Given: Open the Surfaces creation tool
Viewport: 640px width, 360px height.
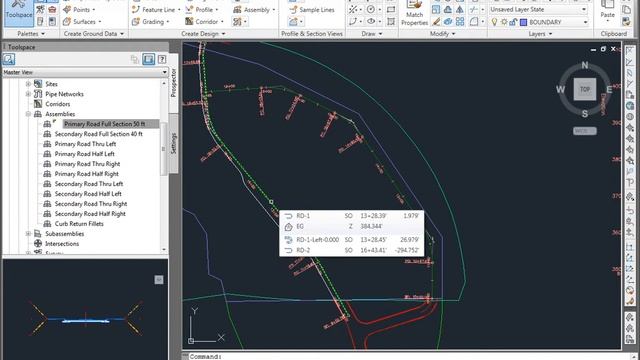Looking at the screenshot, I should tap(82, 22).
